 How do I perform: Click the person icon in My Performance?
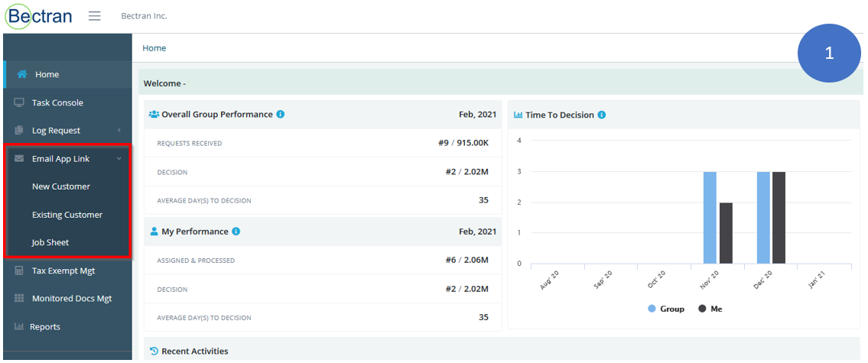[154, 232]
